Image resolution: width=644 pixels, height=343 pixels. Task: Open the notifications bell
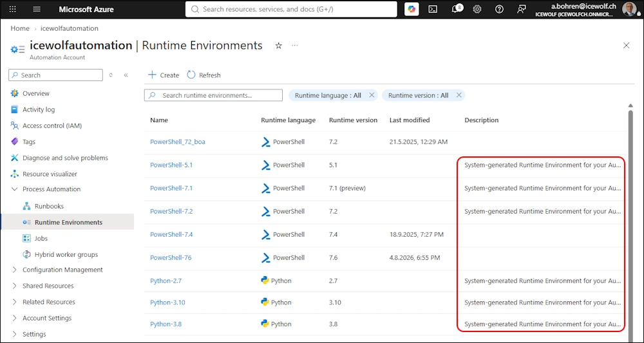pyautogui.click(x=455, y=9)
